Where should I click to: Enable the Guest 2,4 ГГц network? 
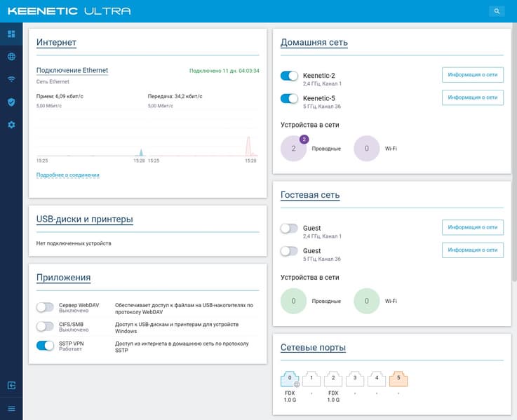click(x=289, y=229)
